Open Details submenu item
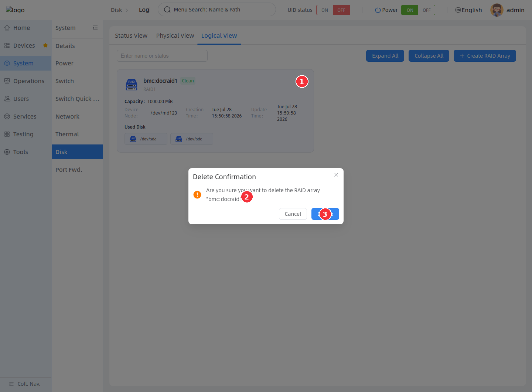 [x=77, y=46]
